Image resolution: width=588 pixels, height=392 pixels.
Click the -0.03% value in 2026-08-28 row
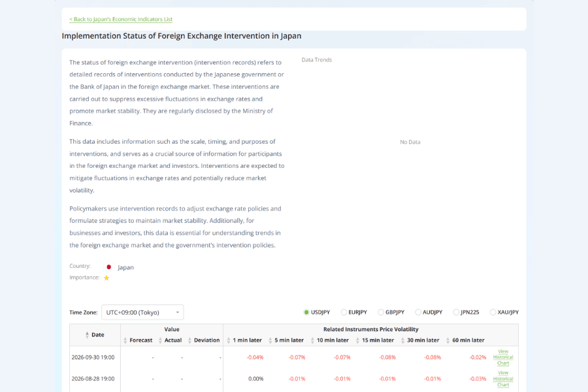478,379
